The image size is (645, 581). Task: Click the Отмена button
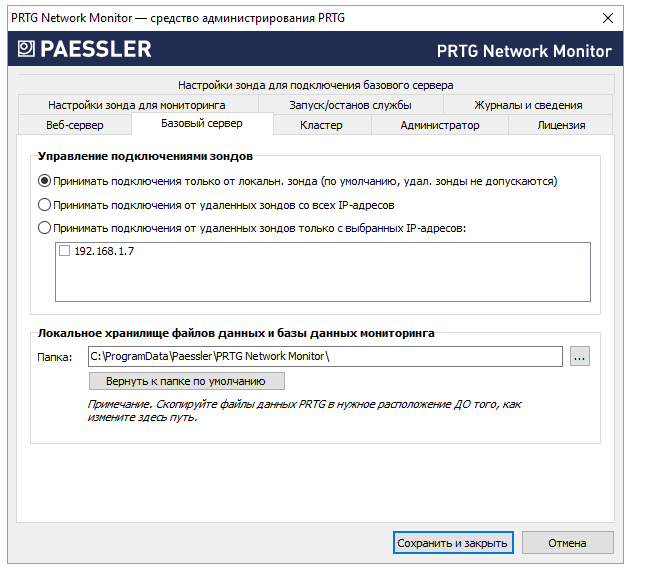(x=567, y=543)
